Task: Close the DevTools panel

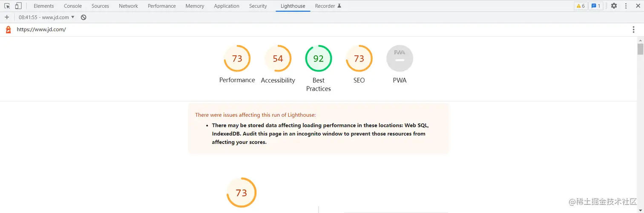Action: [x=638, y=6]
